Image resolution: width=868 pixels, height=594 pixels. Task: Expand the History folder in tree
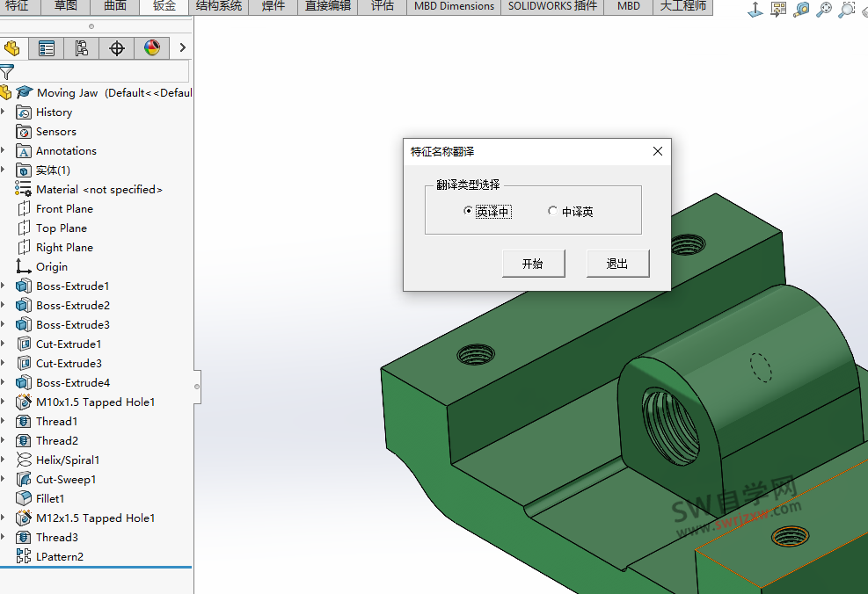4,112
